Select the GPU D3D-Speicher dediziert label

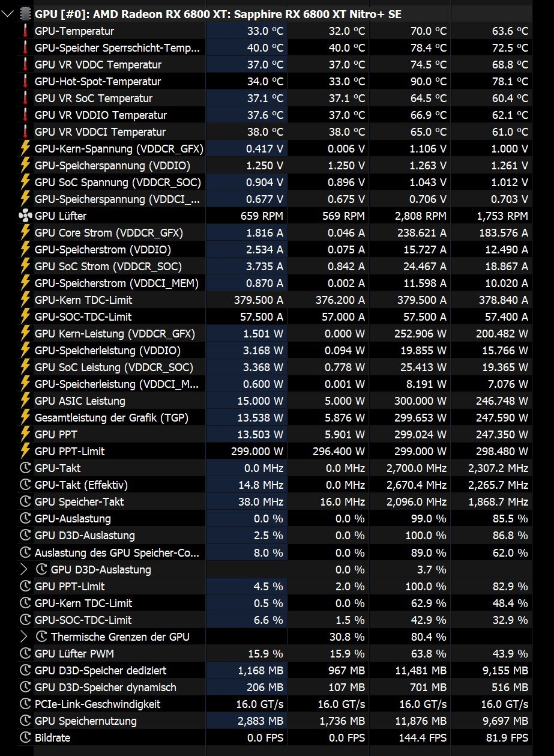pos(101,670)
